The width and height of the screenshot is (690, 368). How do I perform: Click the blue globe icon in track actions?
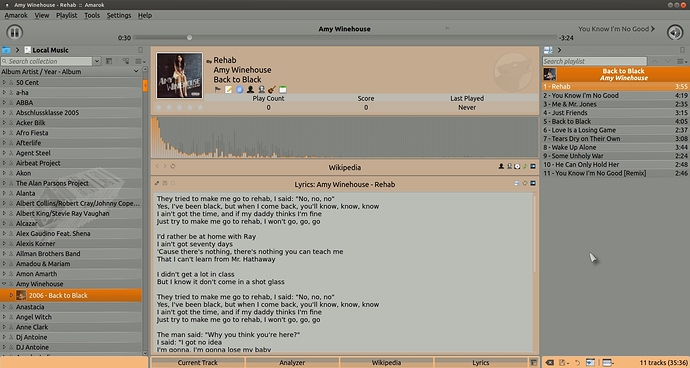[239, 89]
